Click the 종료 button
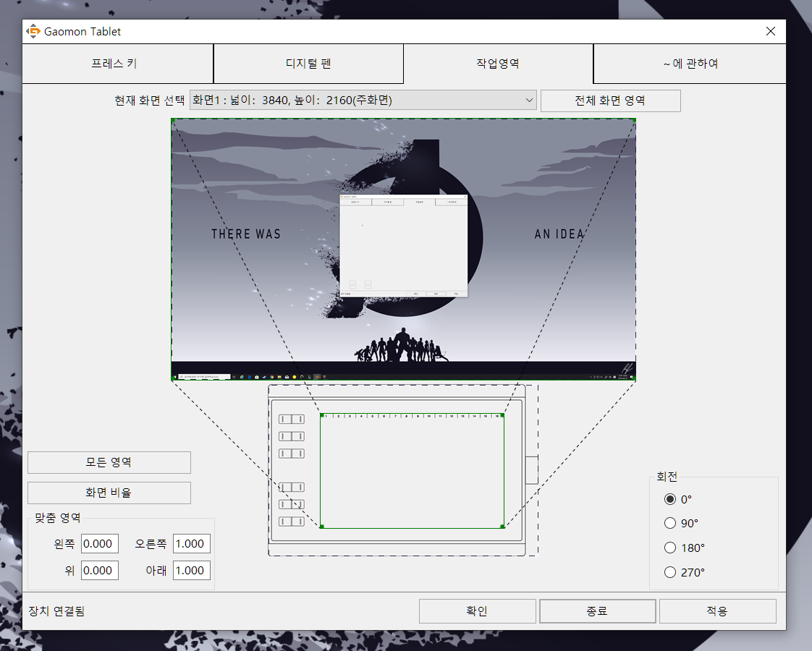This screenshot has height=651, width=812. coord(598,611)
